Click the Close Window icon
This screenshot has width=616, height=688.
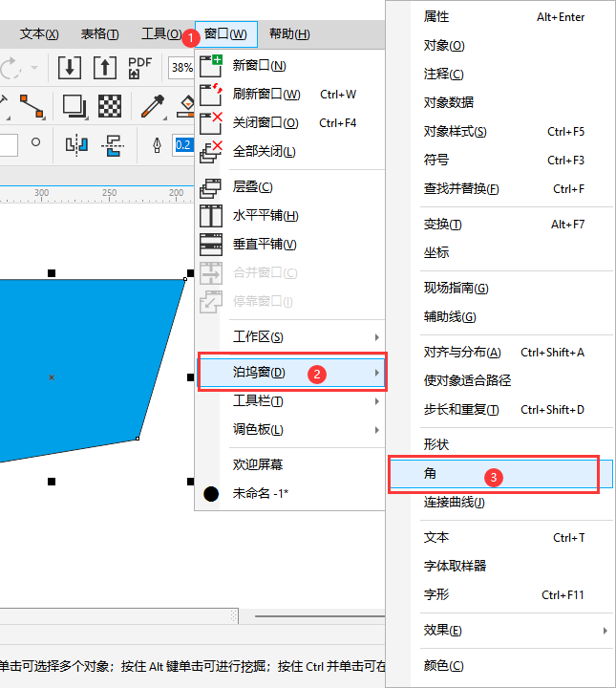click(x=211, y=123)
